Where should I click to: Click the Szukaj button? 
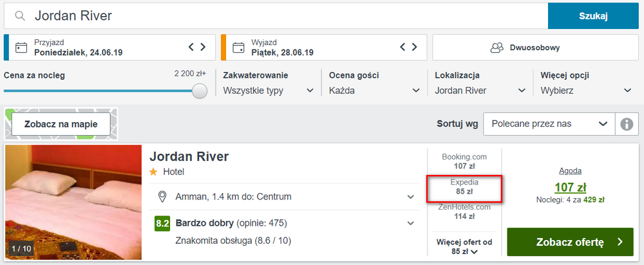(x=593, y=16)
